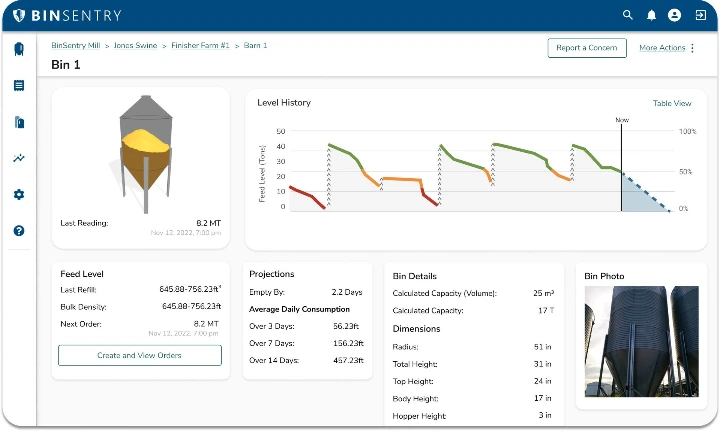The height and width of the screenshot is (431, 720).
Task: Switch Level History to Table View
Action: (671, 103)
